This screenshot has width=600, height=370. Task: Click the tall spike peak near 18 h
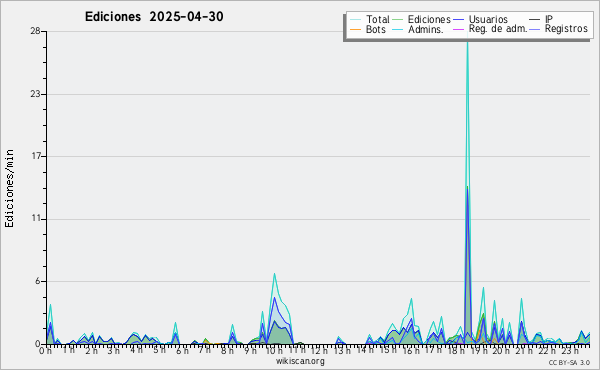[x=467, y=42]
